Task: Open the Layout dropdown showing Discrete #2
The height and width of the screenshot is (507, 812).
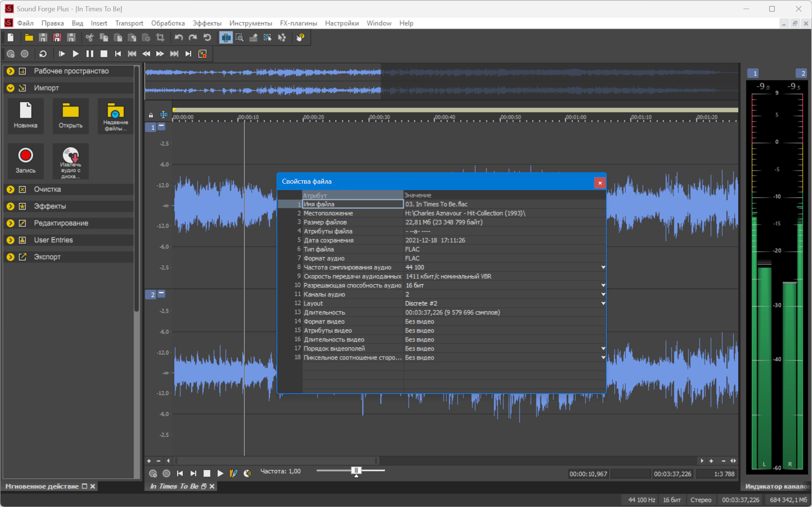Action: click(x=603, y=303)
